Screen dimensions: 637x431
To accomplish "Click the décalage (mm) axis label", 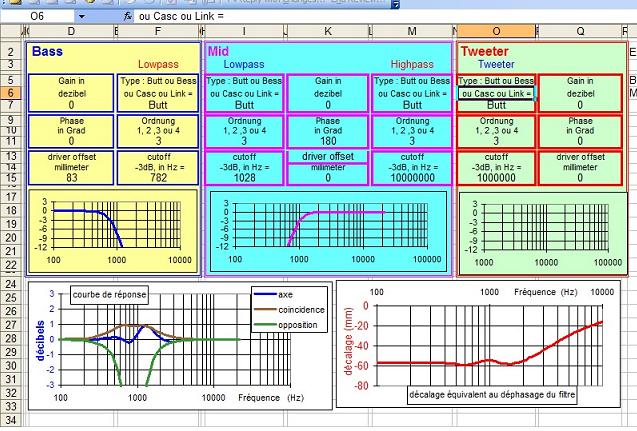I will 348,341.
